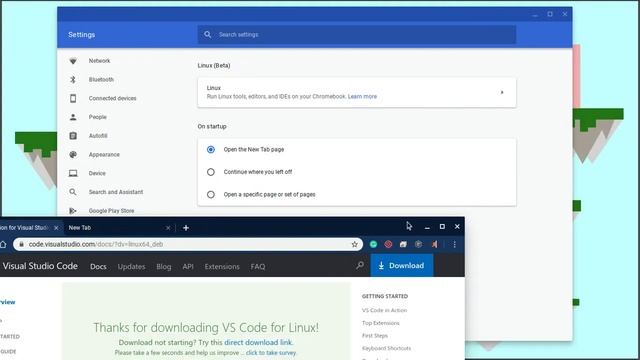Maximize the Settings window
Viewport: 640px width, 360px height.
tap(550, 14)
